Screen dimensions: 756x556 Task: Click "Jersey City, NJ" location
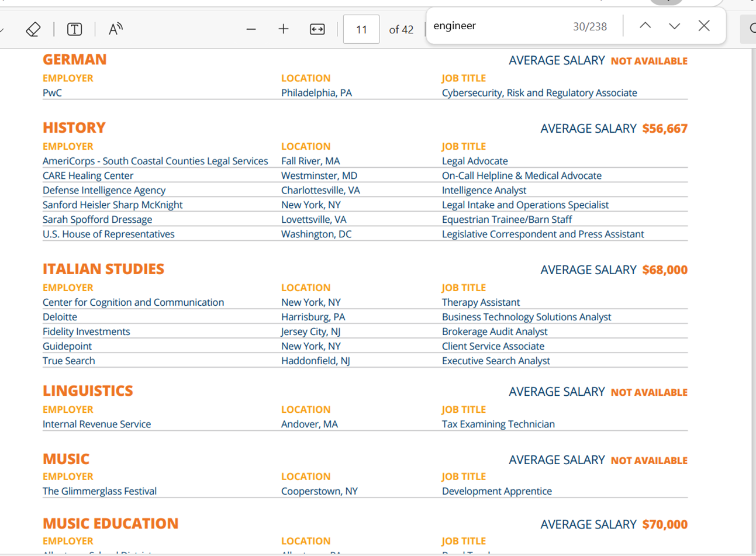pyautogui.click(x=311, y=331)
